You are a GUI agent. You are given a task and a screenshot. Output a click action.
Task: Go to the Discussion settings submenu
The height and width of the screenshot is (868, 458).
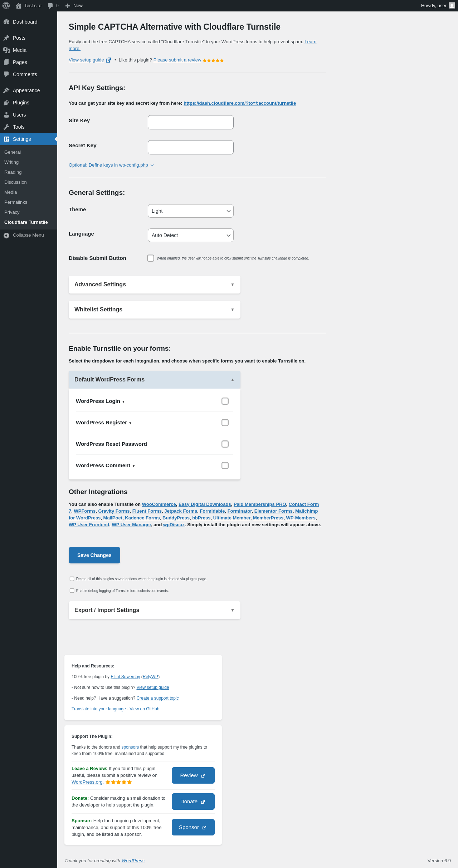(x=15, y=182)
